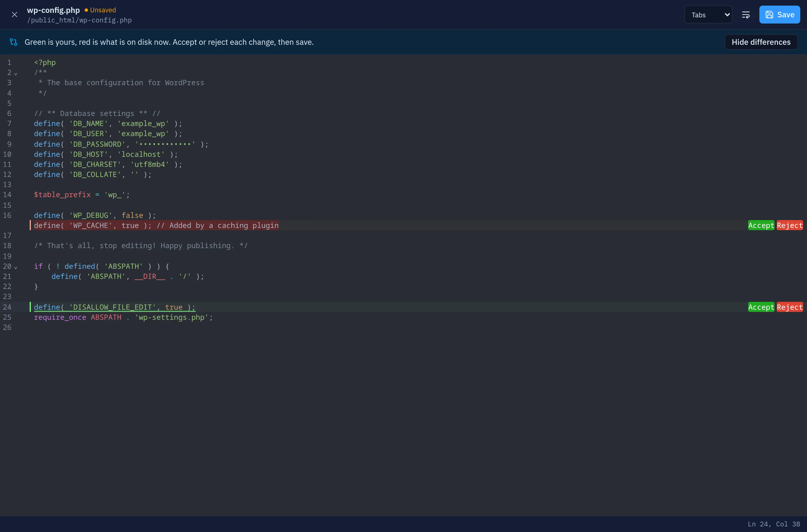Open the Tabs indentation dropdown
807x532 pixels.
coord(708,15)
